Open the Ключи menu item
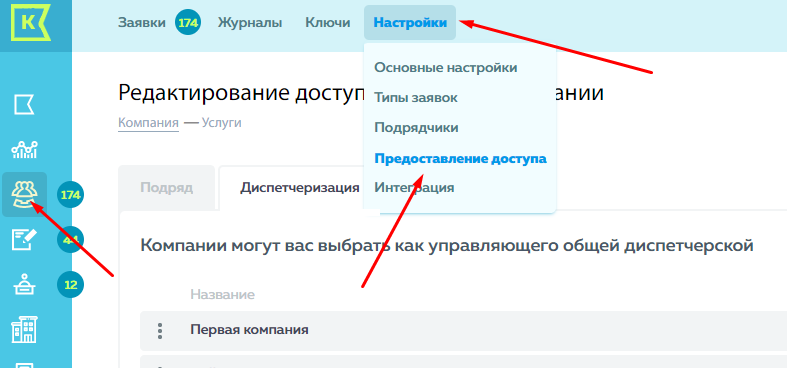The height and width of the screenshot is (368, 787). 327,23
